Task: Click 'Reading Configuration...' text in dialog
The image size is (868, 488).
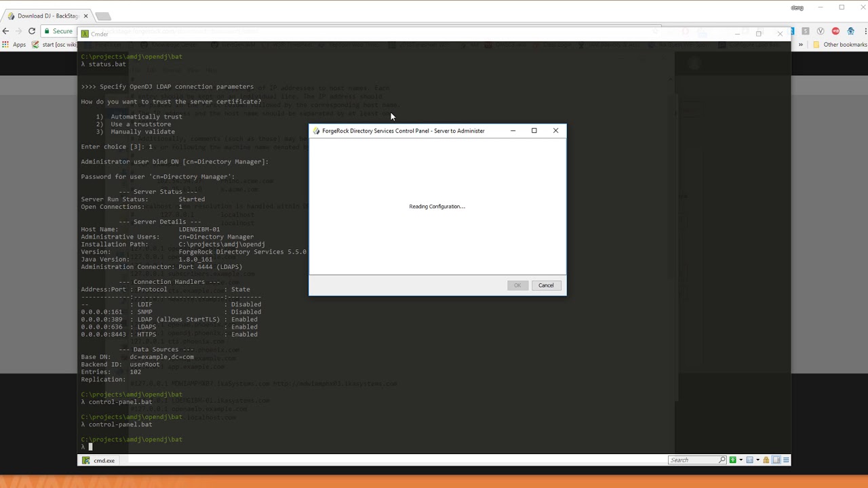Action: click(x=437, y=207)
